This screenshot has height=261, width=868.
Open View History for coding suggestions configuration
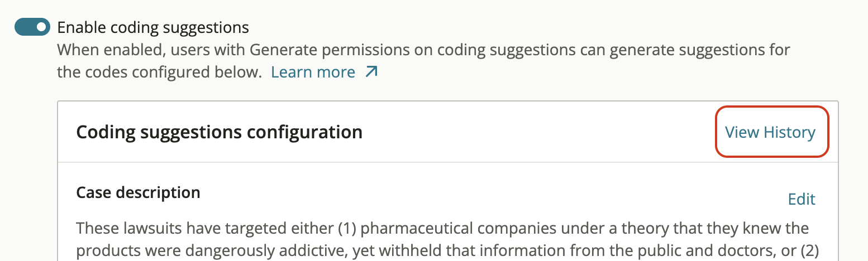click(770, 132)
